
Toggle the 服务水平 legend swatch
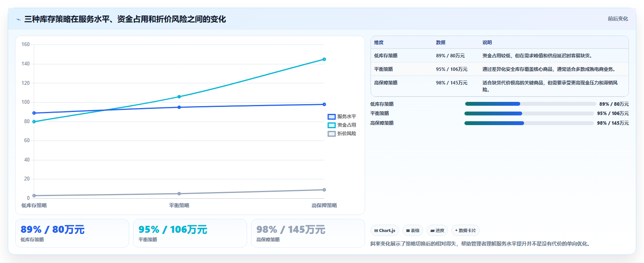coord(331,117)
